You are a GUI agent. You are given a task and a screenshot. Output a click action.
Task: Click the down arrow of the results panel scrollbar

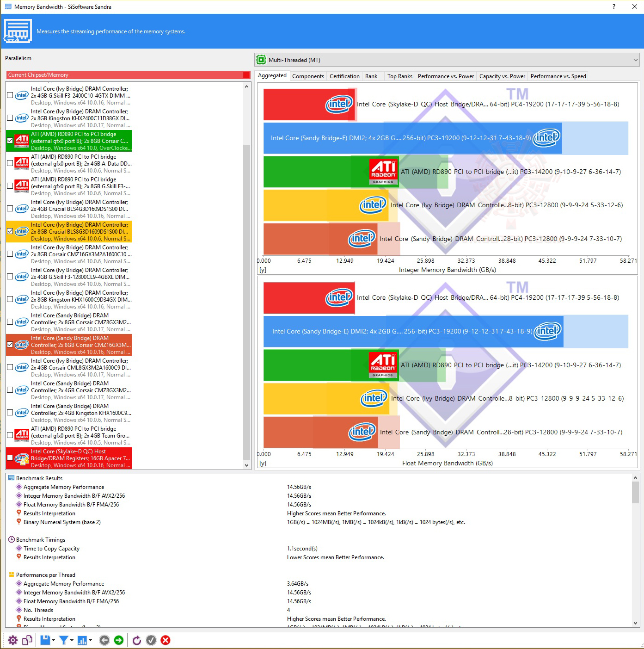[636, 623]
